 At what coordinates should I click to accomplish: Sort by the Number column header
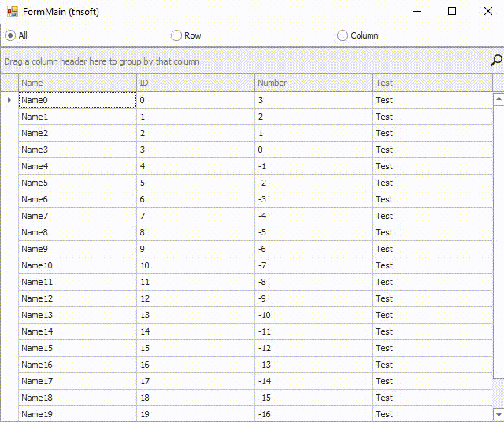313,83
